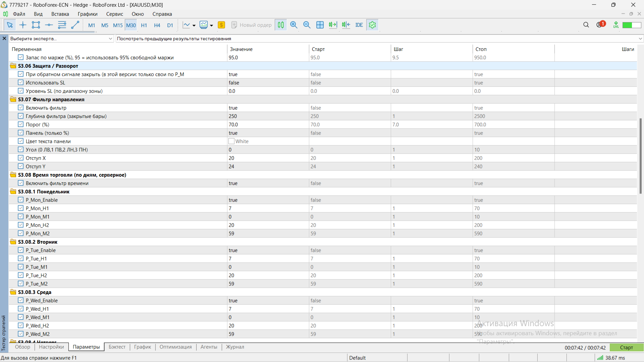Click the tile windows grid icon
This screenshot has height=362, width=644.
(x=320, y=25)
